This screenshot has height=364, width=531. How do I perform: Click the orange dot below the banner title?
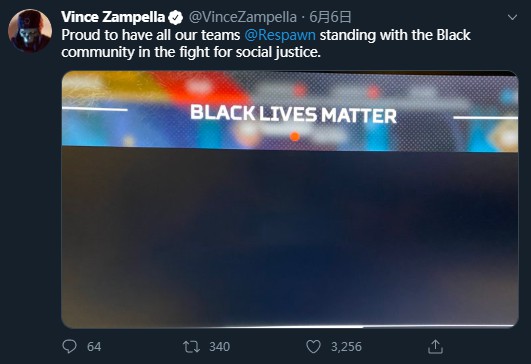point(295,136)
